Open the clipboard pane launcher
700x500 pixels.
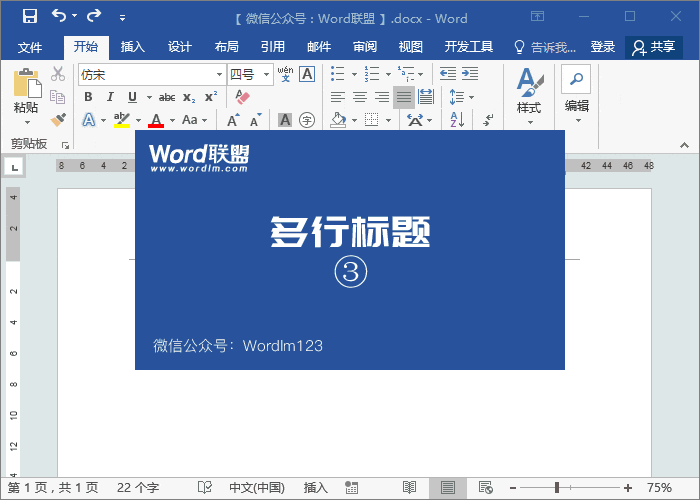66,145
